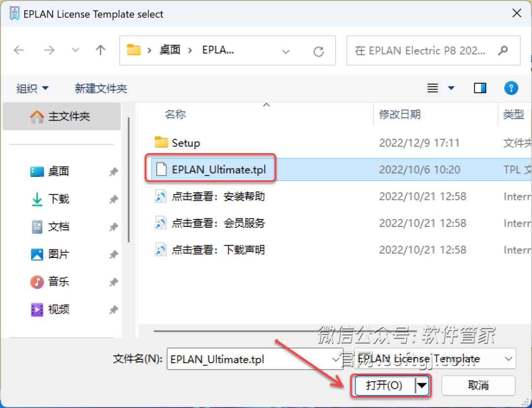Click 新建文件夹 in the toolbar

click(101, 89)
